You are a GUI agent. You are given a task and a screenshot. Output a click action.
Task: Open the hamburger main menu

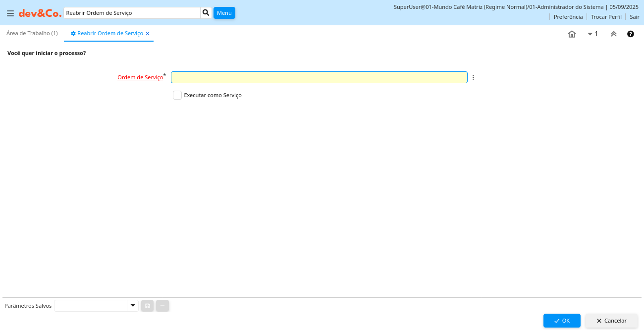tap(10, 13)
